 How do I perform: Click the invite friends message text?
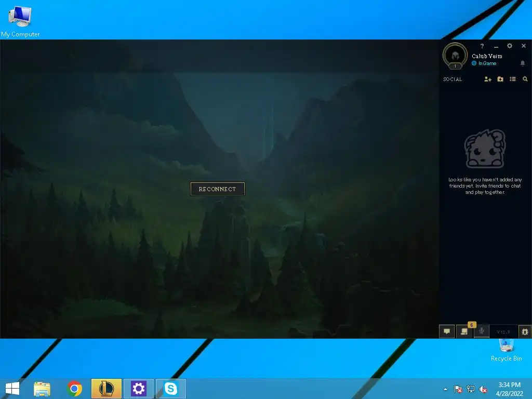coord(485,186)
